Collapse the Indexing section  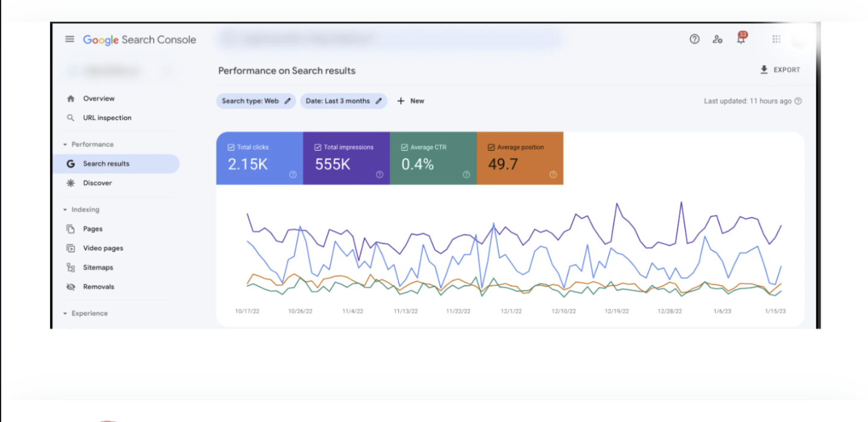click(64, 209)
